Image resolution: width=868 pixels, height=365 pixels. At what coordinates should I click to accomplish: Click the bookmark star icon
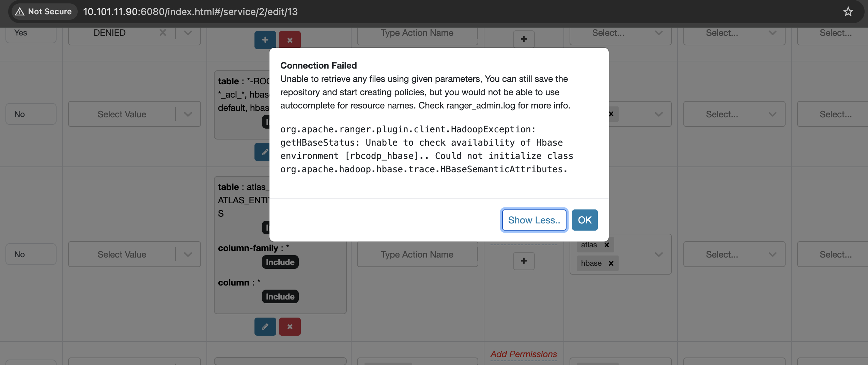coord(848,12)
